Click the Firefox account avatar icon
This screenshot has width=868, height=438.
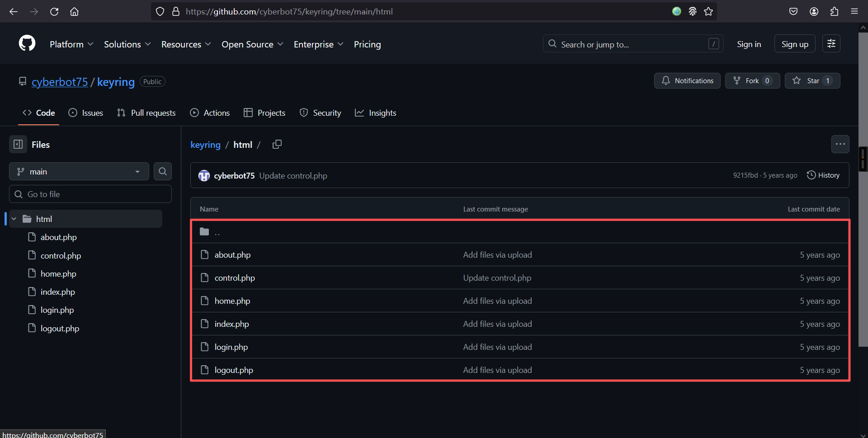(814, 12)
